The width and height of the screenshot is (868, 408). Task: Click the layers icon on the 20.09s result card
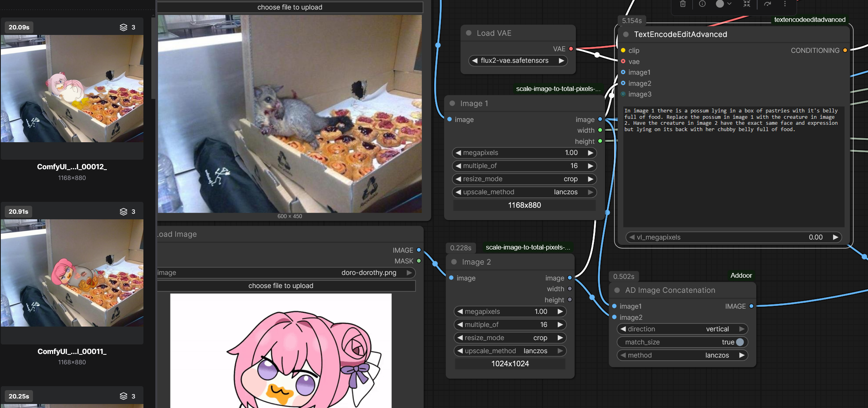124,27
